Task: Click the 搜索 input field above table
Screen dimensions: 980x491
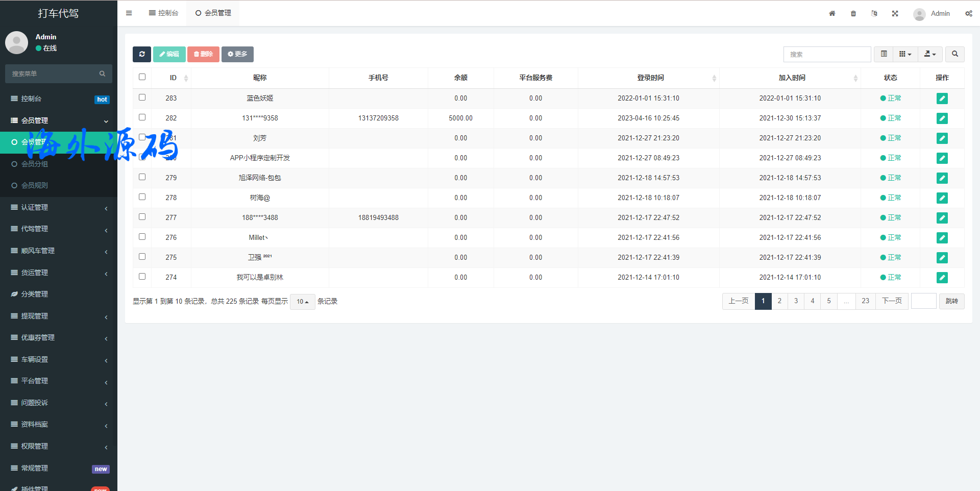Action: click(827, 54)
